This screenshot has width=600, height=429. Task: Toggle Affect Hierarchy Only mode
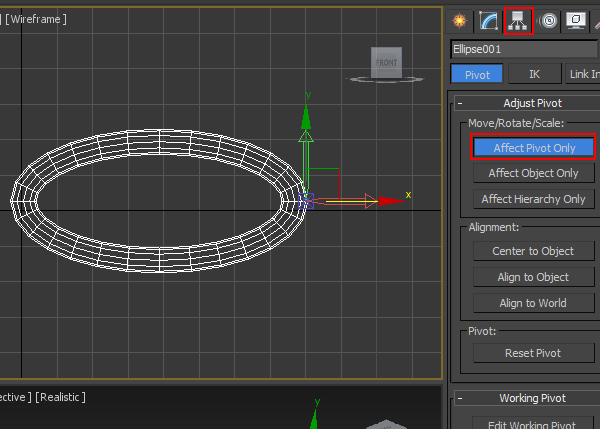point(533,199)
